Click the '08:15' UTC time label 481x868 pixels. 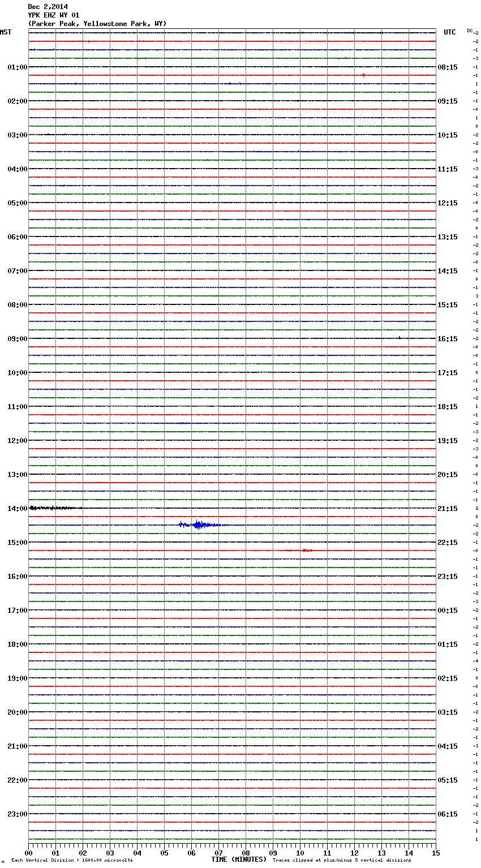448,67
